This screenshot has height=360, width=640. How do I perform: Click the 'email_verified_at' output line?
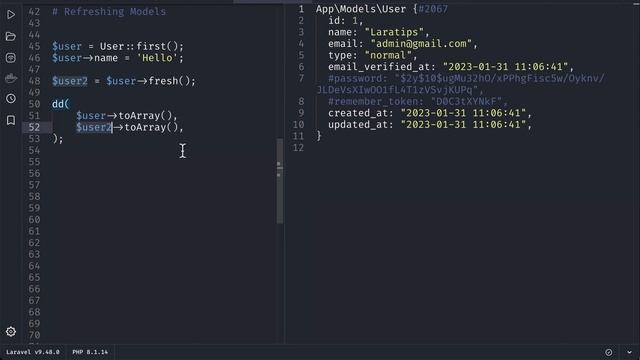coord(451,67)
